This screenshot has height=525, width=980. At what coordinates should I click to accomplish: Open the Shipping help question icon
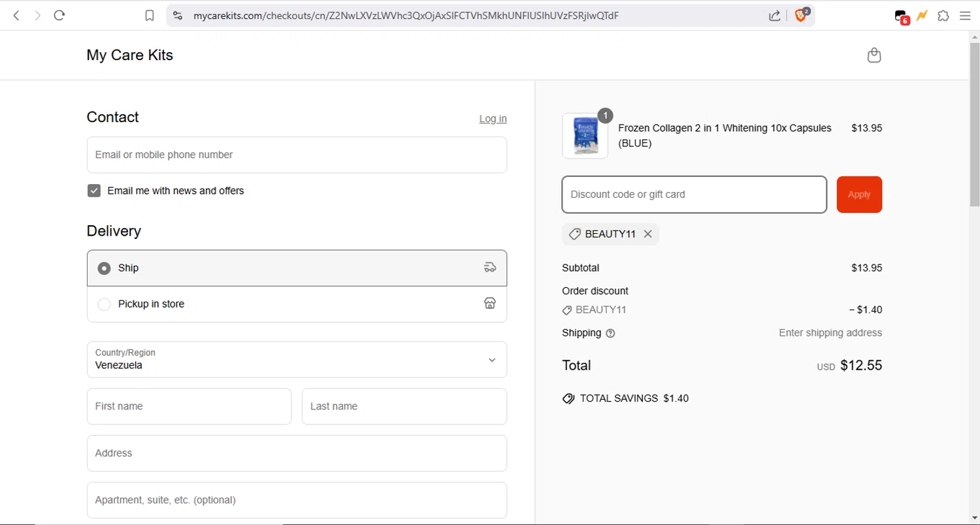(610, 333)
